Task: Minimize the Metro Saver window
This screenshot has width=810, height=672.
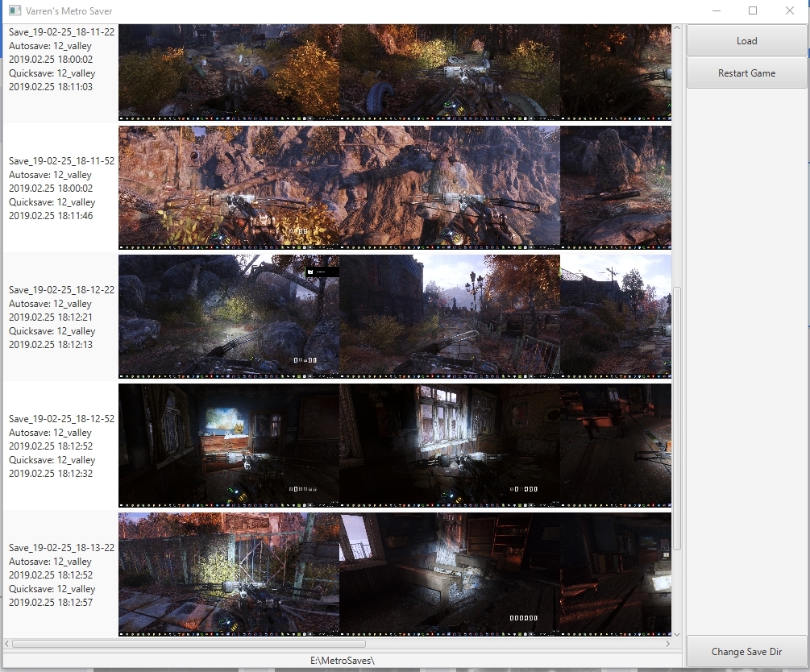Action: [x=716, y=10]
